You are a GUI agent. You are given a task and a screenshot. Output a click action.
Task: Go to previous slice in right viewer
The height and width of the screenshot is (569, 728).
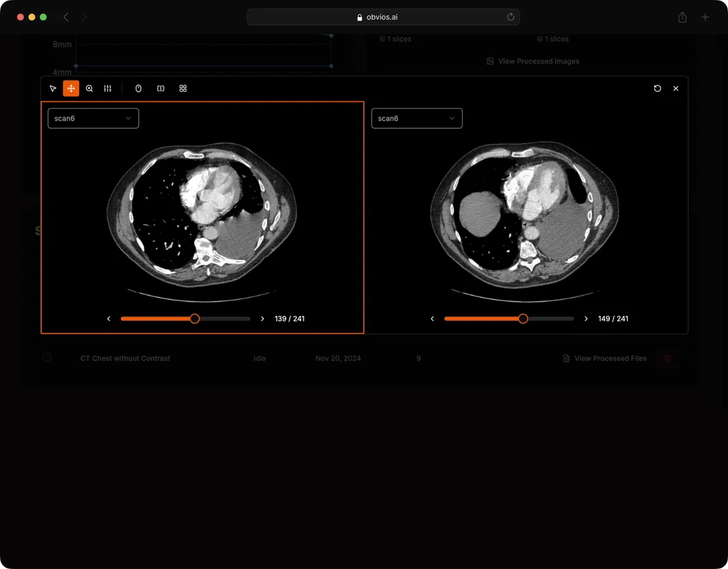[432, 319]
